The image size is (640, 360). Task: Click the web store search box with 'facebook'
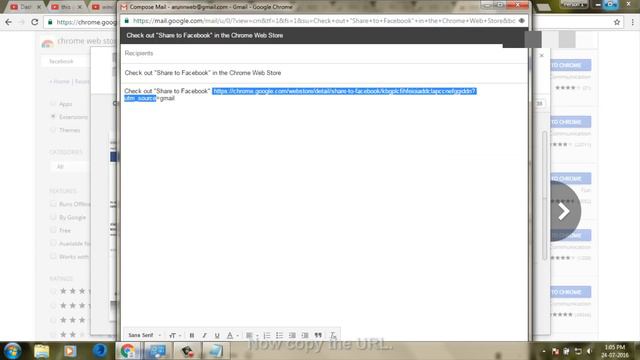(x=65, y=61)
